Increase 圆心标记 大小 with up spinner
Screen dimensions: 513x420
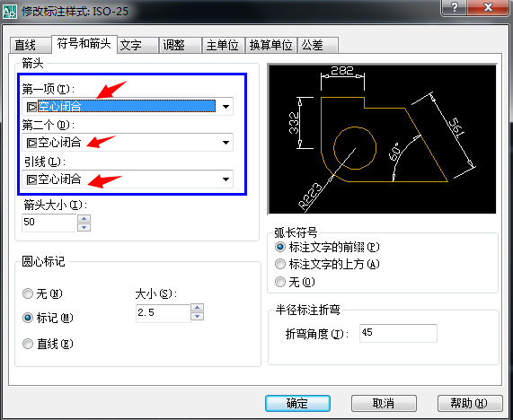point(197,308)
